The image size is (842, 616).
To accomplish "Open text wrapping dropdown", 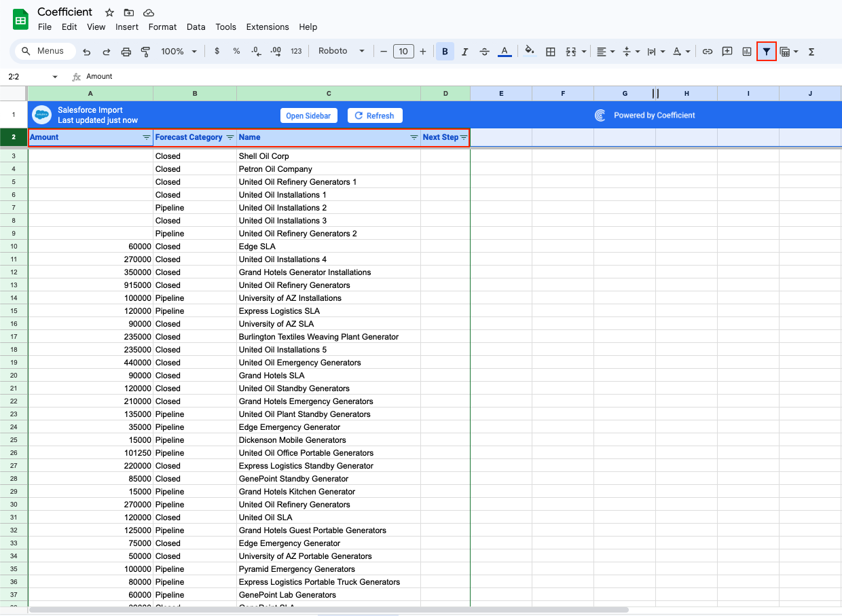I will tap(655, 52).
